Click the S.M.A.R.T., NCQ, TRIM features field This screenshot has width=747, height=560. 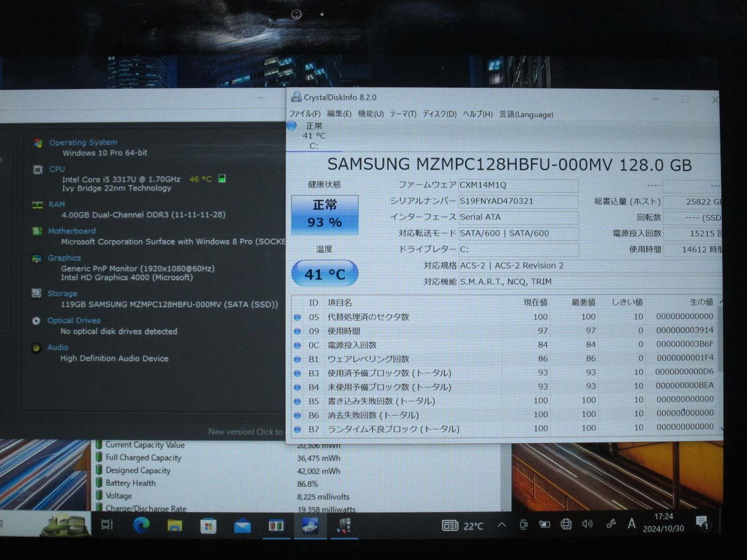click(x=591, y=282)
